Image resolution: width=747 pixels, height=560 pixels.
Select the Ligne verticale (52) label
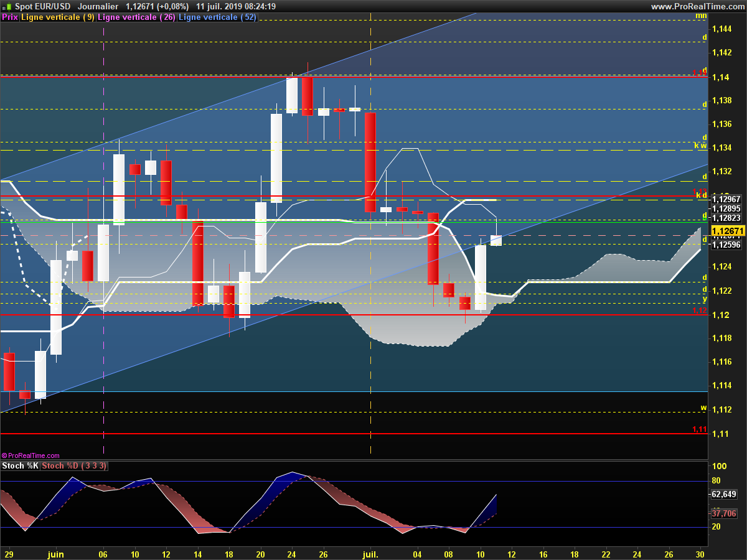point(217,17)
